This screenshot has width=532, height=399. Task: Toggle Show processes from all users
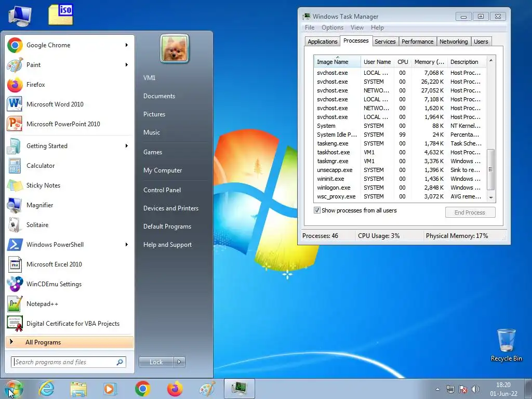tap(317, 210)
